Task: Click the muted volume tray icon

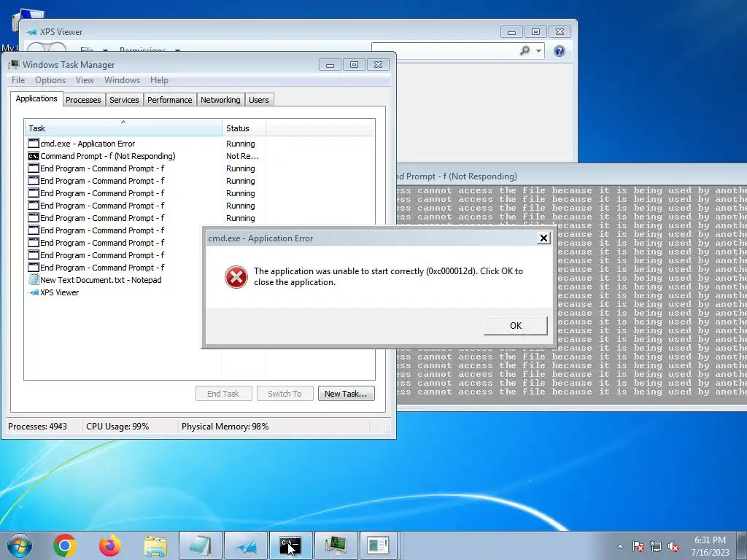Action: pyautogui.click(x=673, y=546)
